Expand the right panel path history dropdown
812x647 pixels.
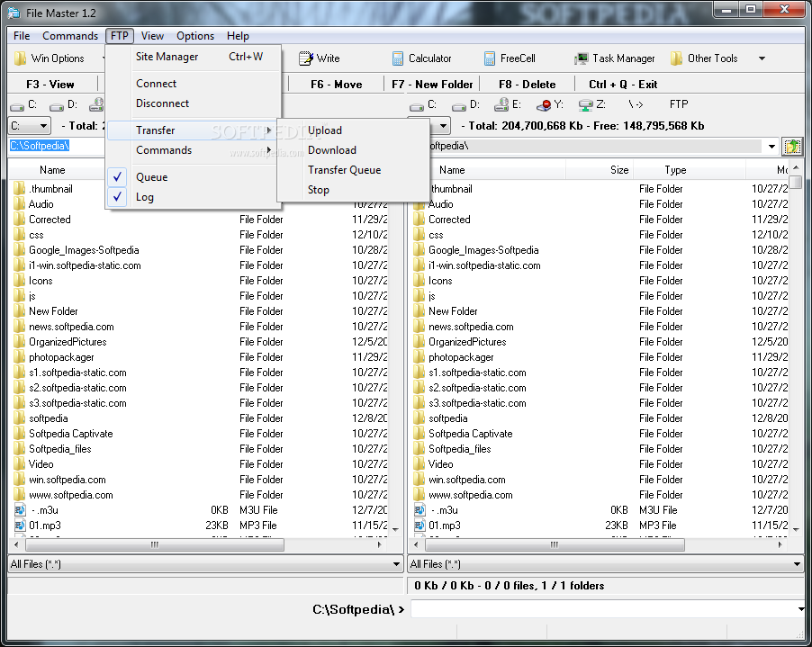771,147
